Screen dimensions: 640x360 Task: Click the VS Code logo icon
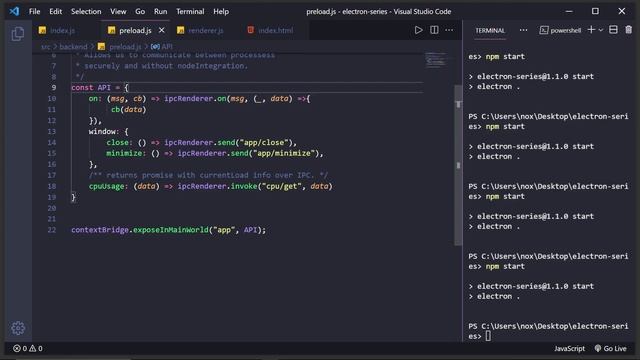pos(14,11)
